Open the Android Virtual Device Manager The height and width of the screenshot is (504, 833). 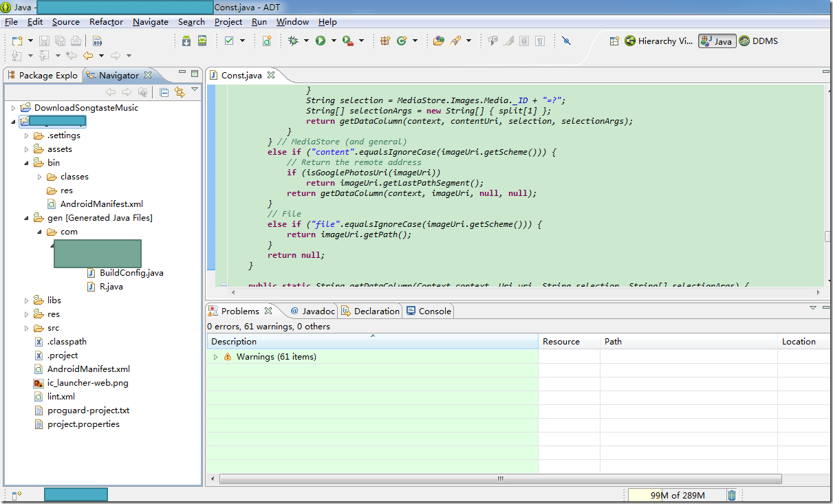tap(202, 41)
